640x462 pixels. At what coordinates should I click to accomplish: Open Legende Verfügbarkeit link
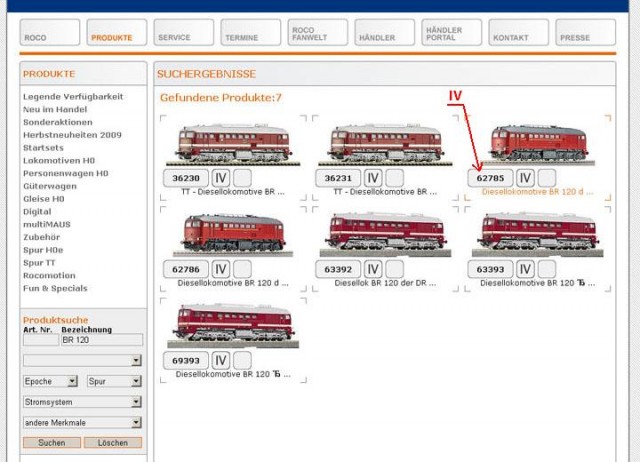(x=73, y=97)
